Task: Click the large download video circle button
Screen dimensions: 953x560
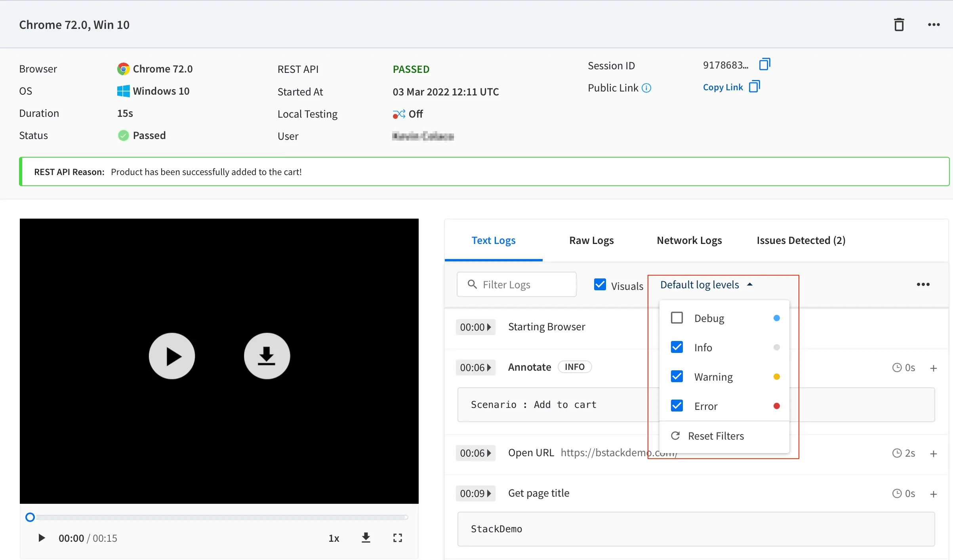Action: click(x=267, y=356)
